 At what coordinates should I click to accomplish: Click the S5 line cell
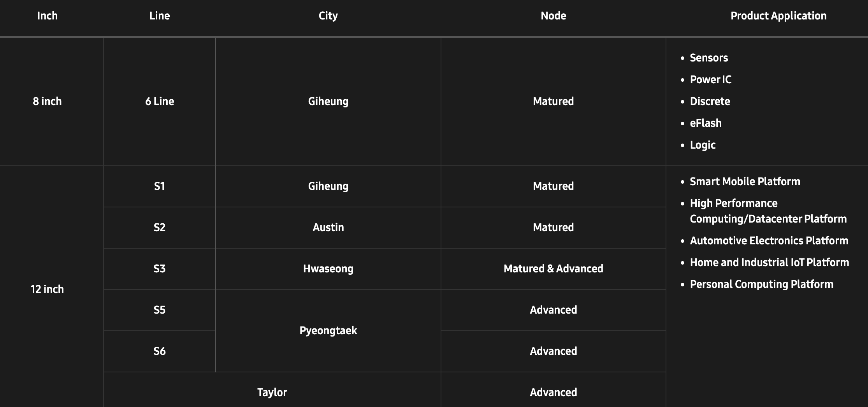point(160,310)
